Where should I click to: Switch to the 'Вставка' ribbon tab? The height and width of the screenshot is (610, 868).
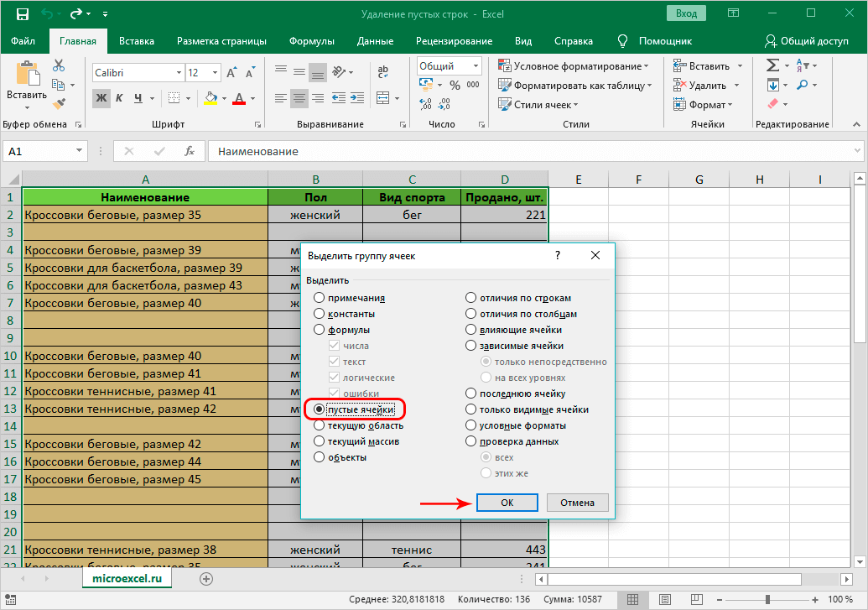(137, 41)
